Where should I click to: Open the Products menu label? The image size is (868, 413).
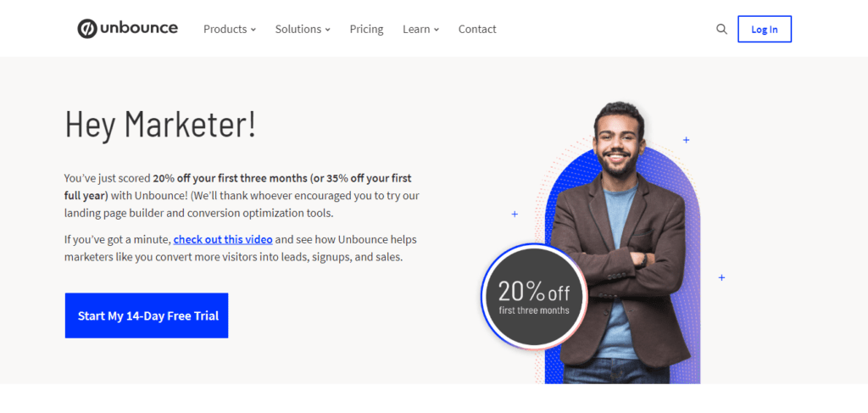[x=225, y=29]
